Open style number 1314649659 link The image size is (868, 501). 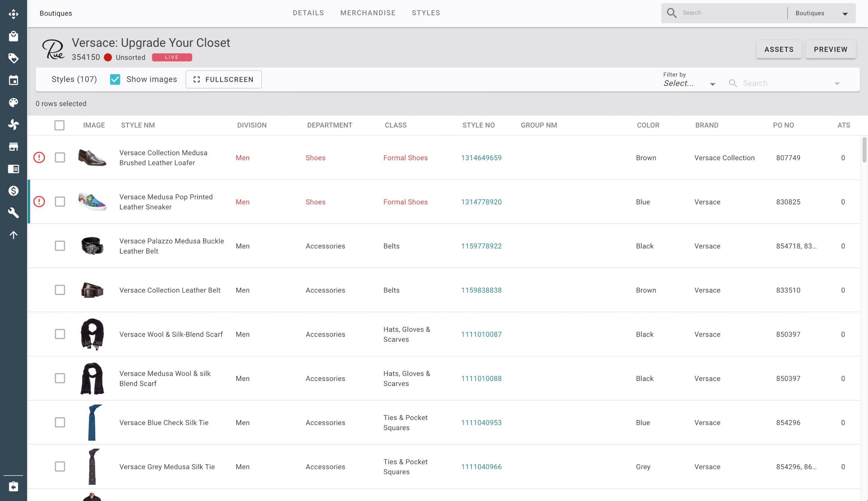(481, 158)
